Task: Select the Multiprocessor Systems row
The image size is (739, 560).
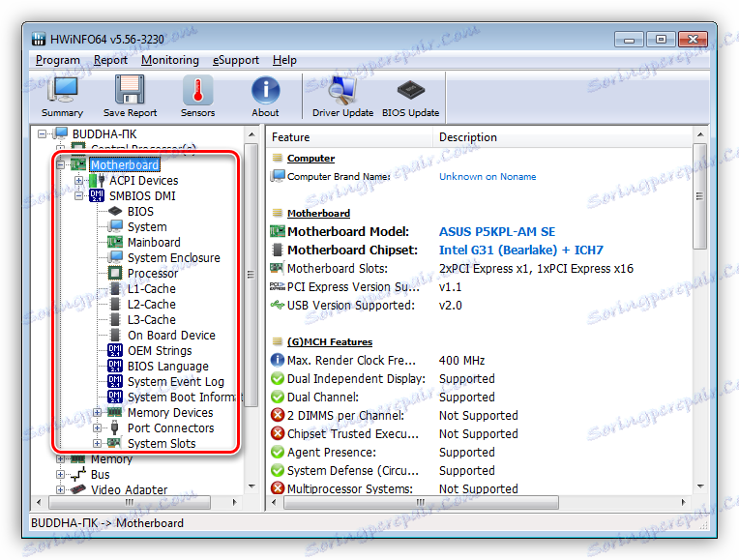Action: coord(480,488)
